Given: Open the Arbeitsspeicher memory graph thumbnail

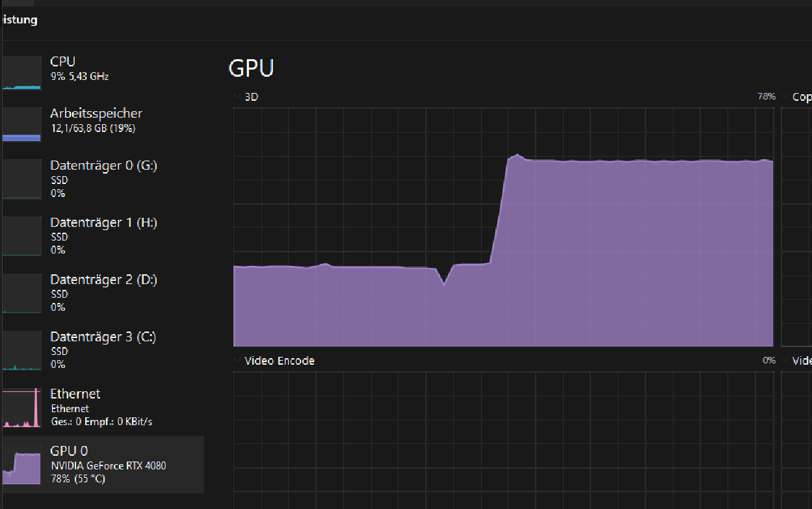Looking at the screenshot, I should click(x=21, y=124).
